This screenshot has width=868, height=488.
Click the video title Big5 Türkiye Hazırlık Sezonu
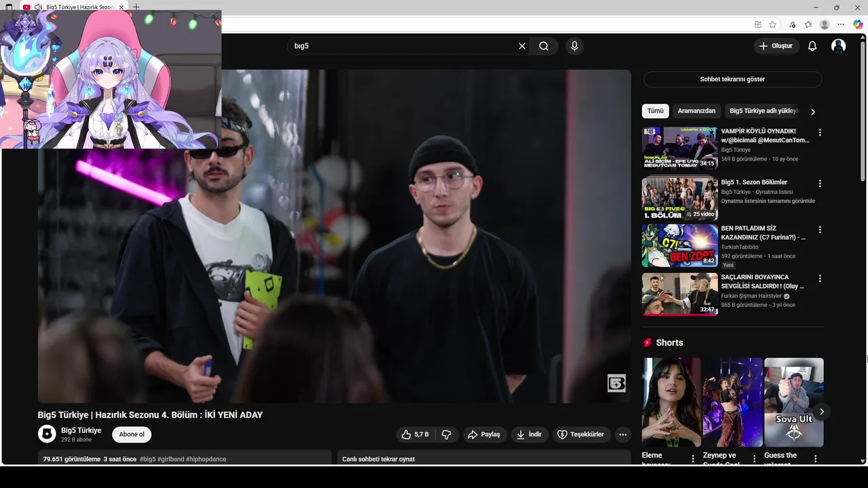(151, 415)
